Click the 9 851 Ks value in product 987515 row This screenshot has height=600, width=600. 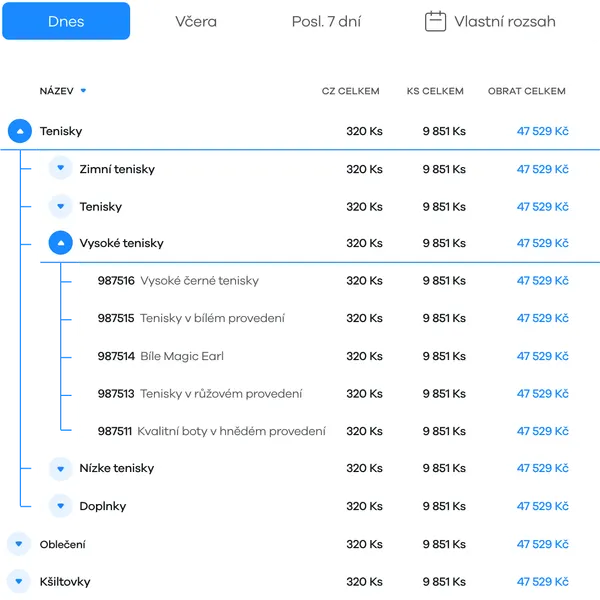(x=444, y=318)
